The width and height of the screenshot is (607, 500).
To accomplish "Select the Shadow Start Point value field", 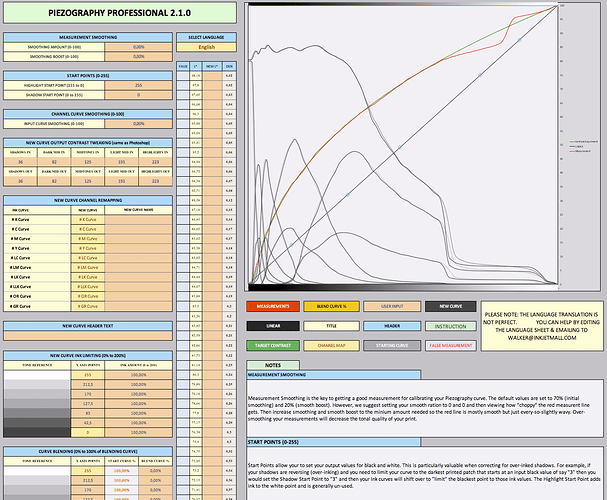I will (137, 94).
